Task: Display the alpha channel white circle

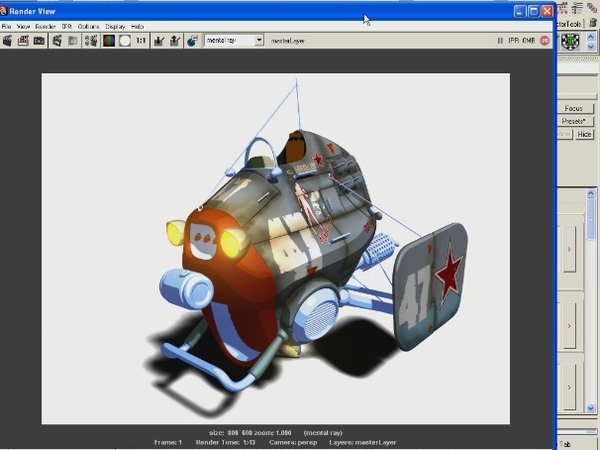Action: 125,41
